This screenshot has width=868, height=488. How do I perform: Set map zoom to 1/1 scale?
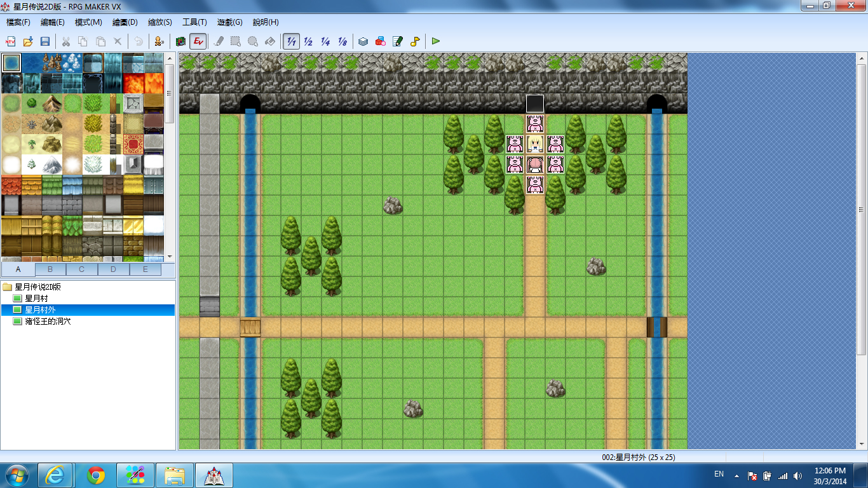292,41
